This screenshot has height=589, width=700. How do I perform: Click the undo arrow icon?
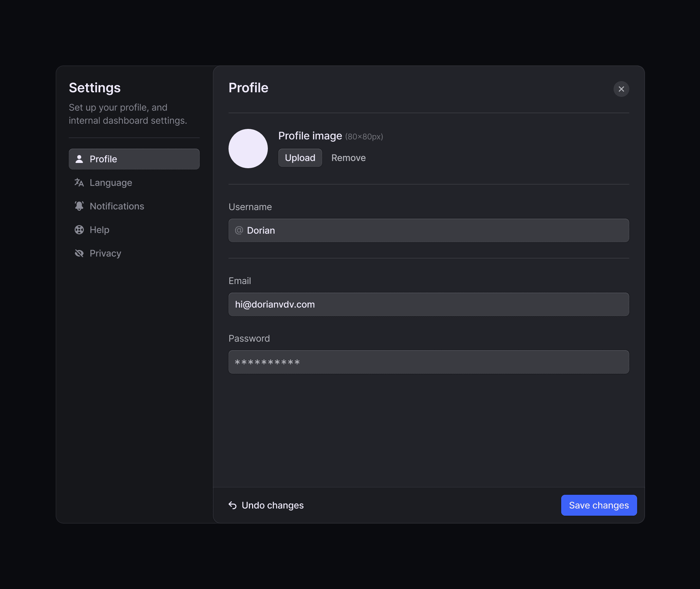[x=232, y=505]
